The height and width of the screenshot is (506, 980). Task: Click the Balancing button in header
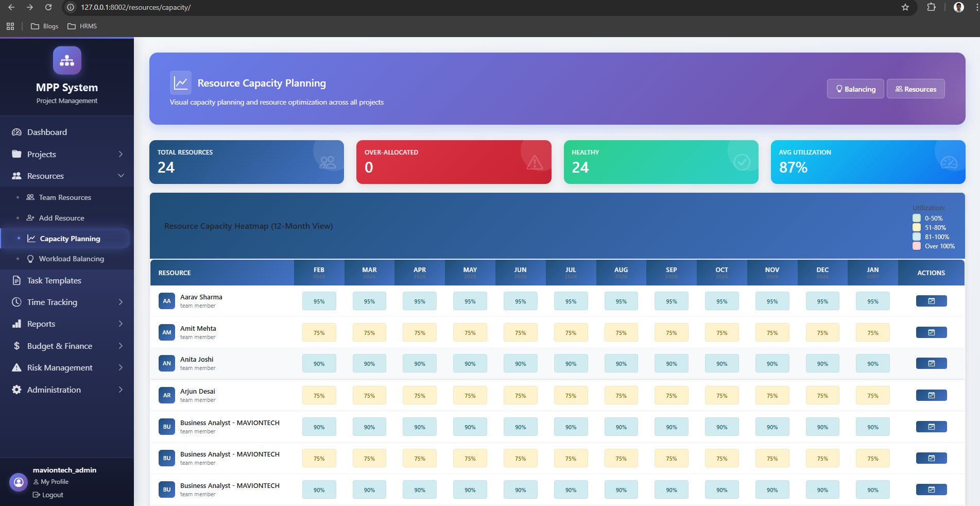tap(855, 89)
